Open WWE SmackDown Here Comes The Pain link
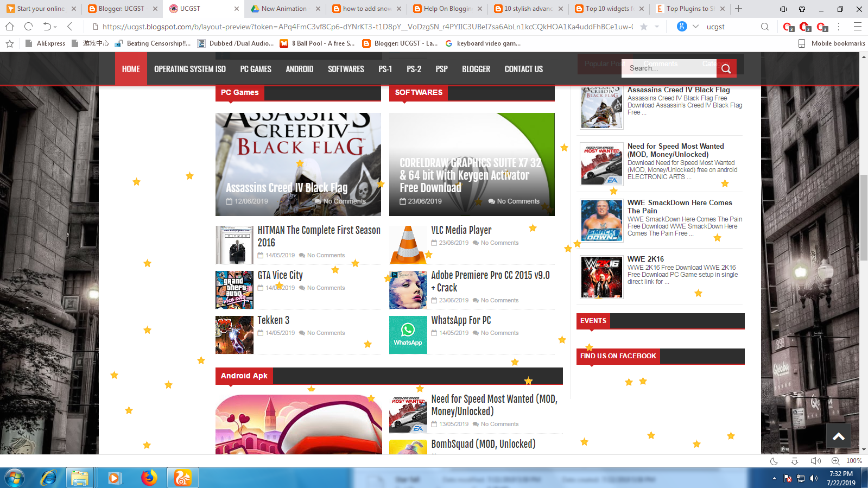The width and height of the screenshot is (868, 488). point(680,206)
